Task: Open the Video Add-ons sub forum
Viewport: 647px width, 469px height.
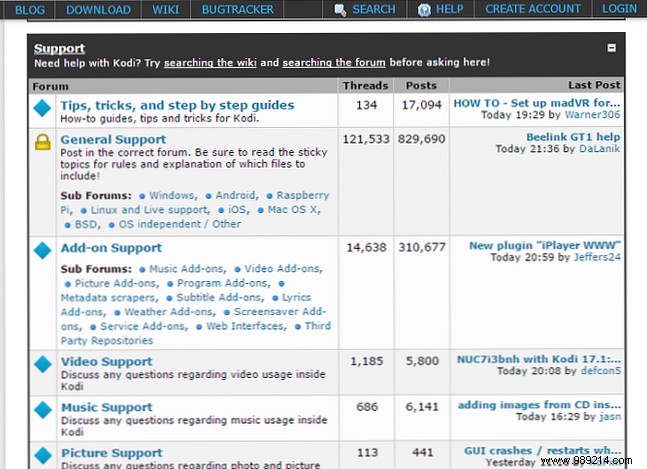Action: point(283,269)
